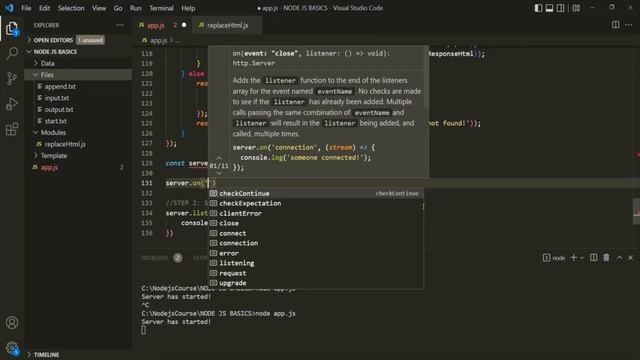The image size is (640, 360).
Task: Open terminal launch profile dropdown arrow
Action: coord(582,258)
